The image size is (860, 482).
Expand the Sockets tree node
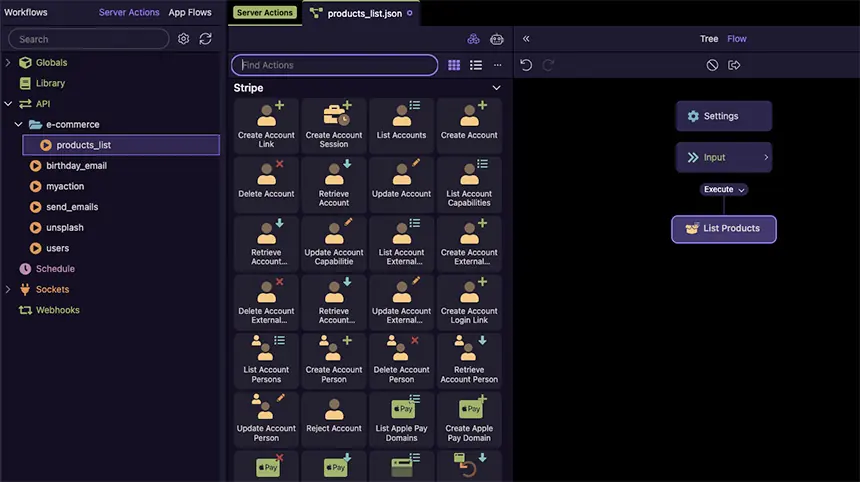[x=8, y=290]
